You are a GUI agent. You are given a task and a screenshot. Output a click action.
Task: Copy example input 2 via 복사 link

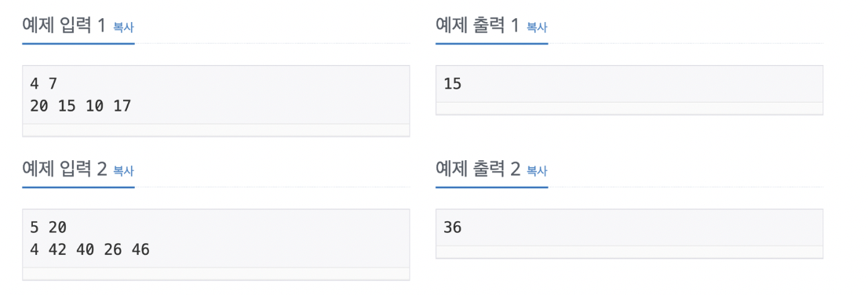(x=123, y=170)
